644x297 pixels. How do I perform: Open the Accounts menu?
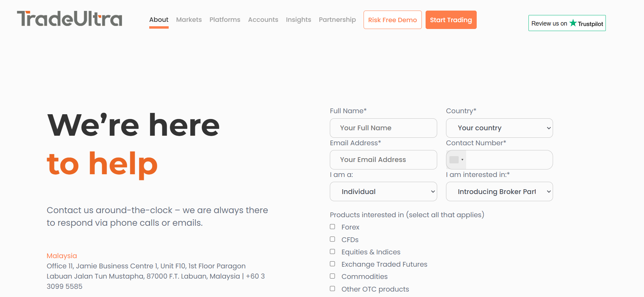pos(263,20)
